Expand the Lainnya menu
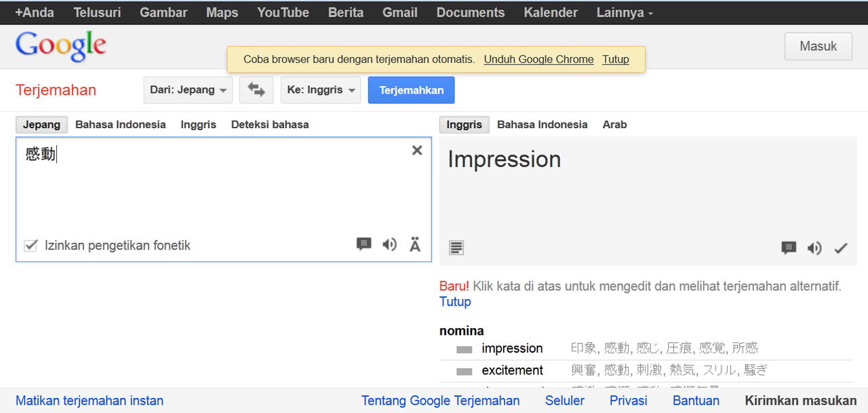Viewport: 868px width, 413px height. click(x=625, y=12)
